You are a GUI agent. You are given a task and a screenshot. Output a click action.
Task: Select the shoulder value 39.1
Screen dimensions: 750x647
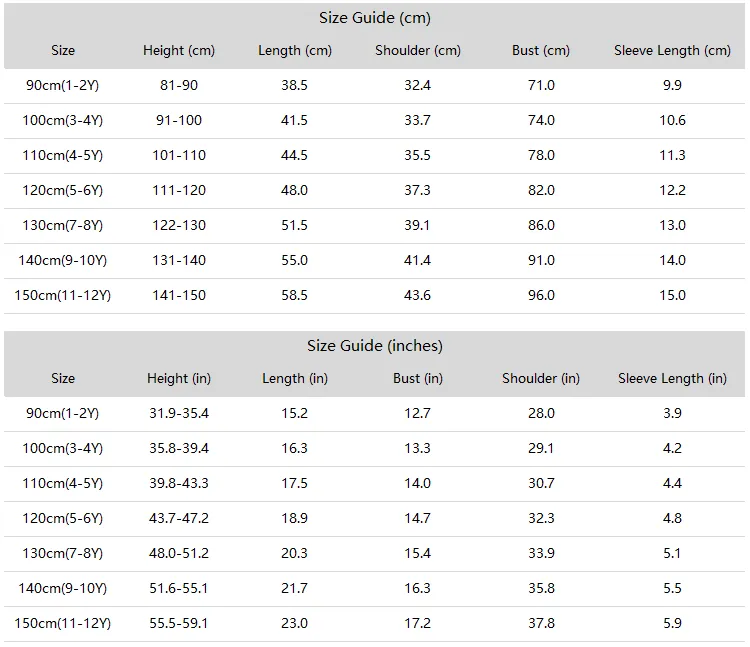(417, 225)
